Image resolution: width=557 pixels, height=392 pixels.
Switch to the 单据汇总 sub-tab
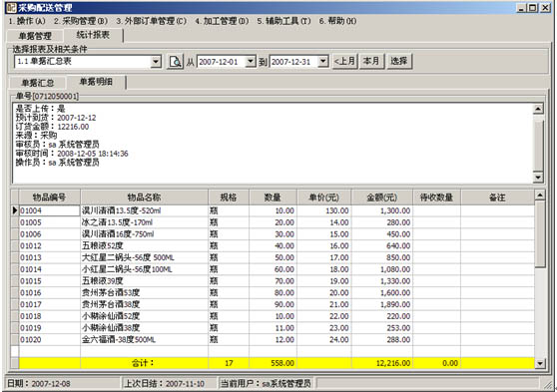38,83
